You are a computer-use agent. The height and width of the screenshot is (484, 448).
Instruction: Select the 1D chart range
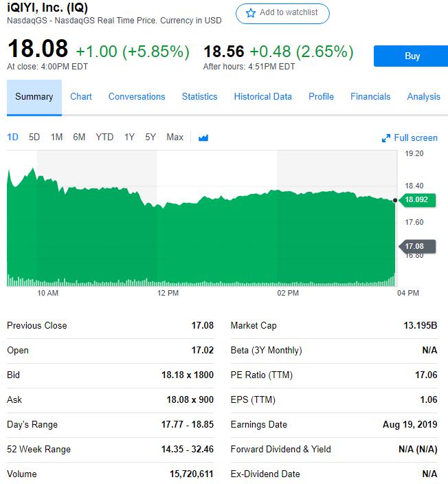pyautogui.click(x=12, y=137)
